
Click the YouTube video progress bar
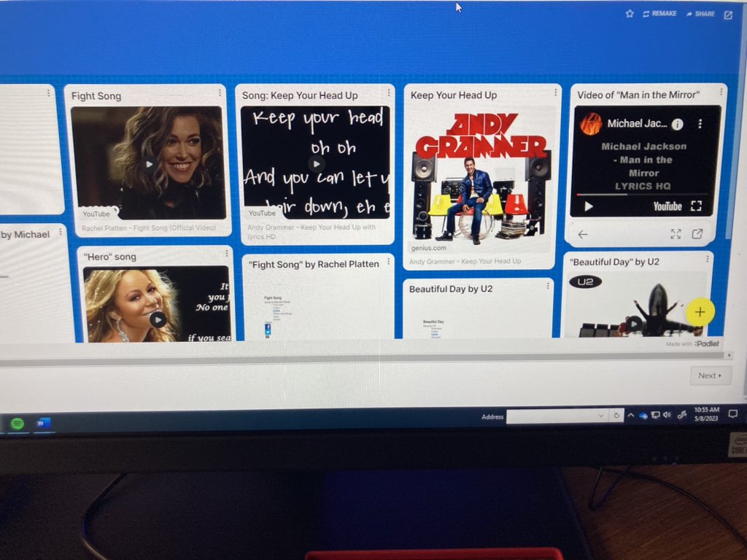tap(643, 194)
